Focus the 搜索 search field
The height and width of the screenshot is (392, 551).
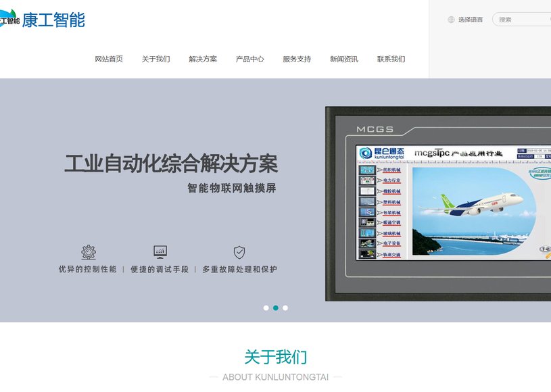point(521,20)
